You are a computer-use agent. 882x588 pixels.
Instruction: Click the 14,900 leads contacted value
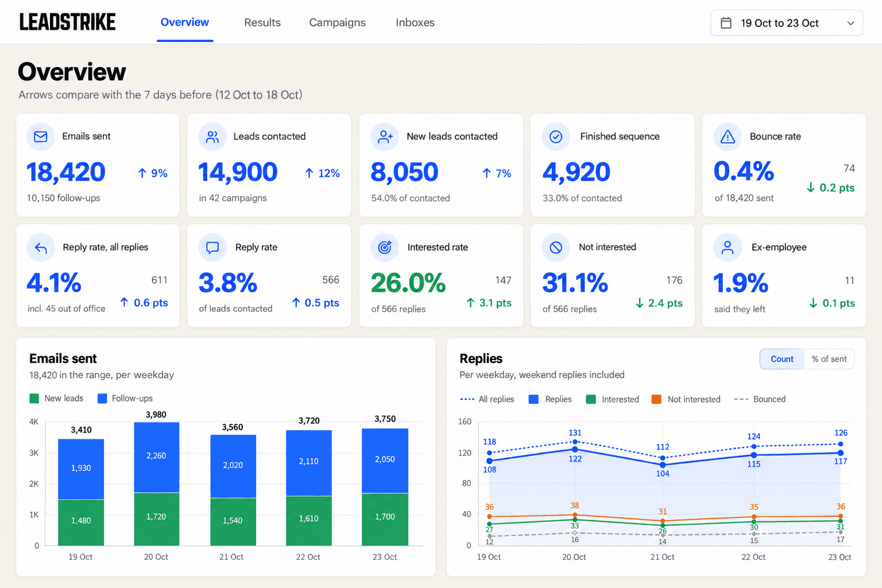coord(238,172)
